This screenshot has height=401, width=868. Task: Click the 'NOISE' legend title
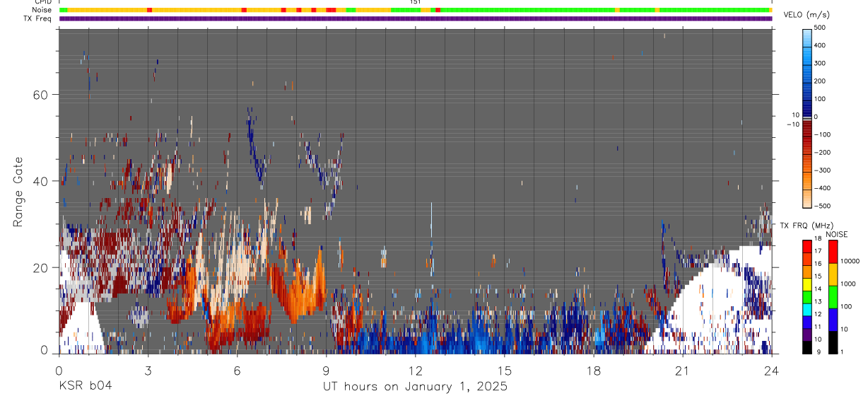tap(836, 234)
